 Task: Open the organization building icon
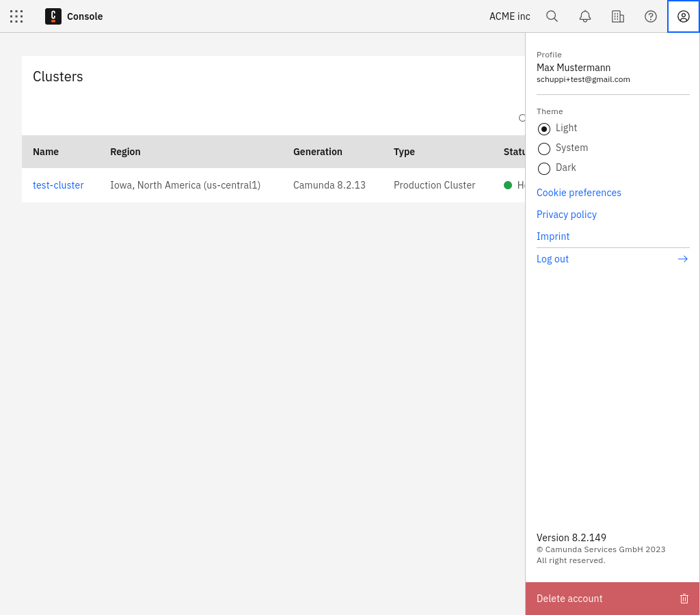tap(618, 16)
